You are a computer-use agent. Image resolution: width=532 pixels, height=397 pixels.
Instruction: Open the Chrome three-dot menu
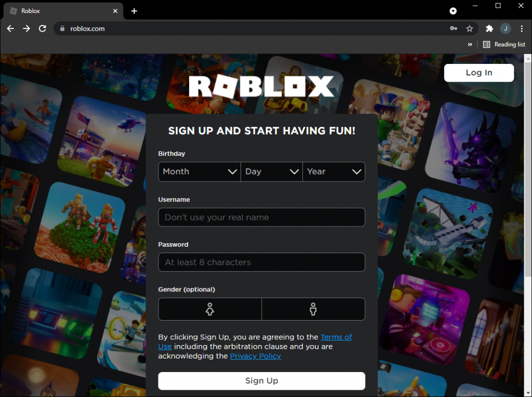point(522,29)
